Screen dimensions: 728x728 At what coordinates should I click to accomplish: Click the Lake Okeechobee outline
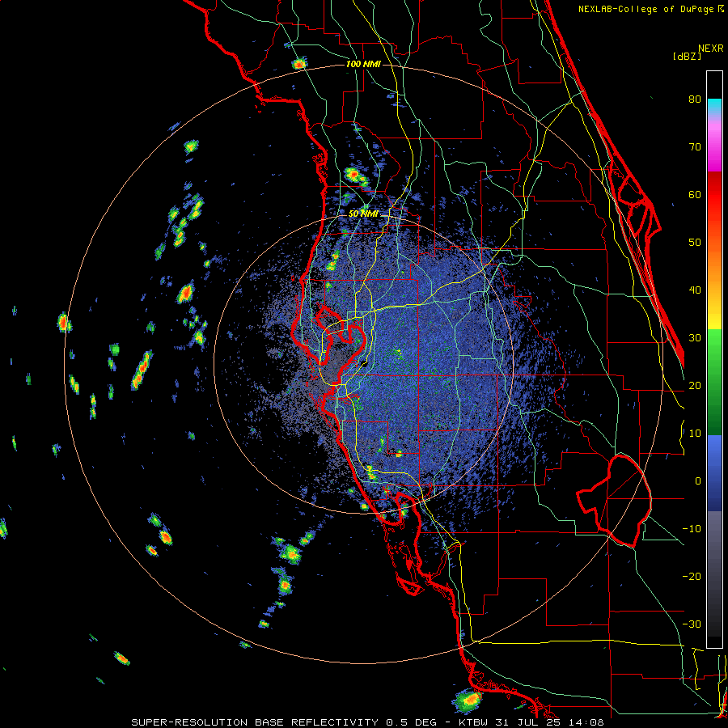click(x=614, y=501)
